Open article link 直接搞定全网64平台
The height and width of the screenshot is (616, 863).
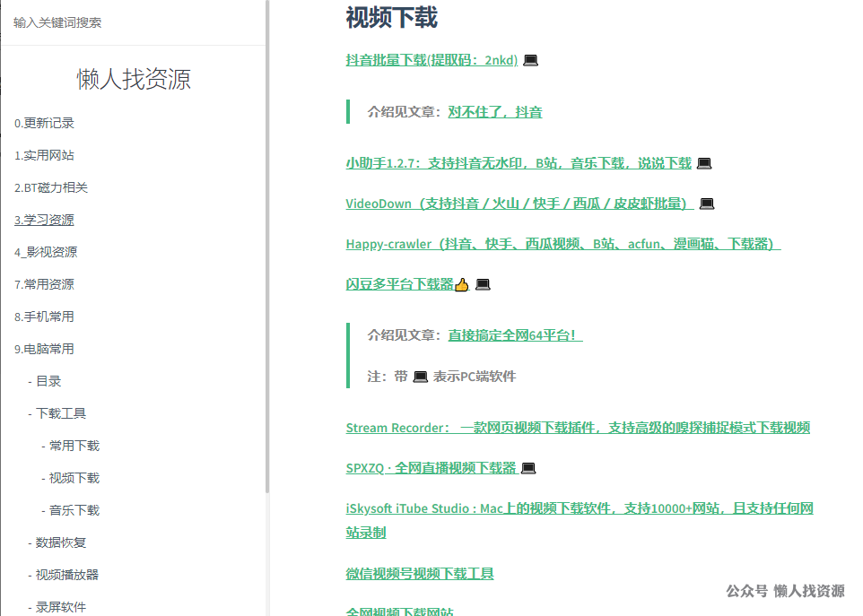(515, 335)
